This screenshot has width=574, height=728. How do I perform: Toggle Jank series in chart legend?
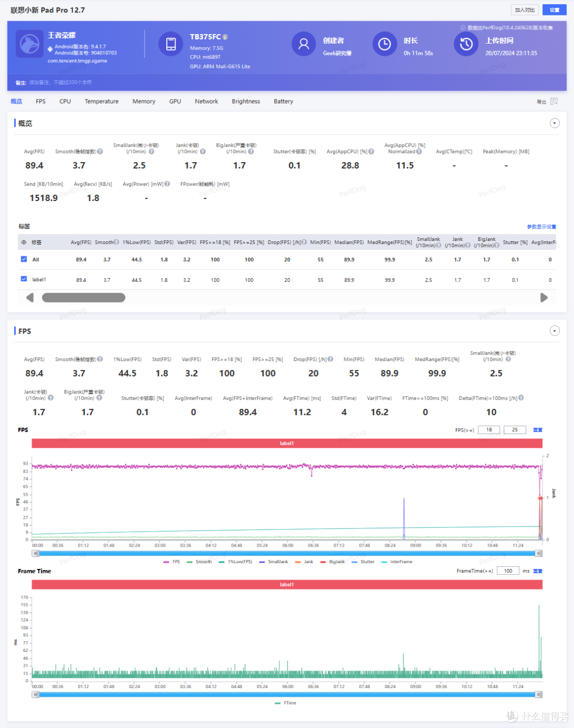[304, 562]
